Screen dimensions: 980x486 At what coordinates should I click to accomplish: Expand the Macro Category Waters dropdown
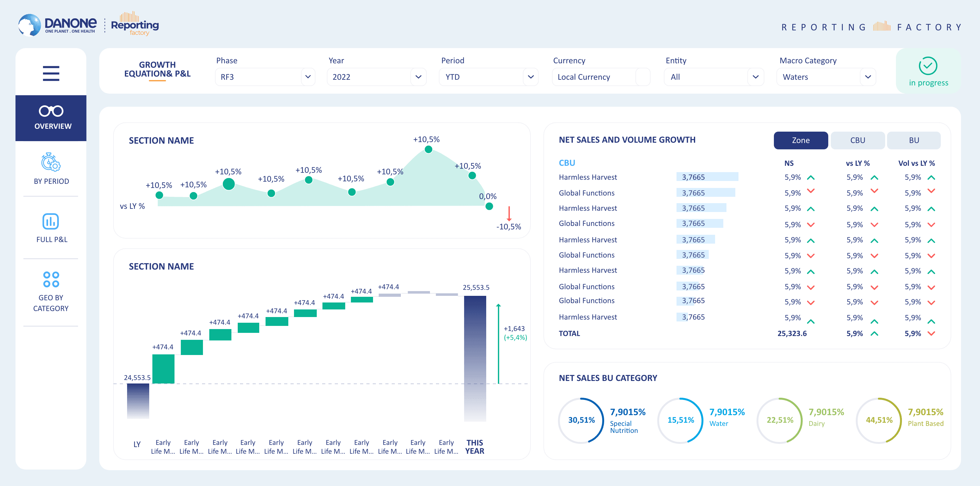pos(826,77)
